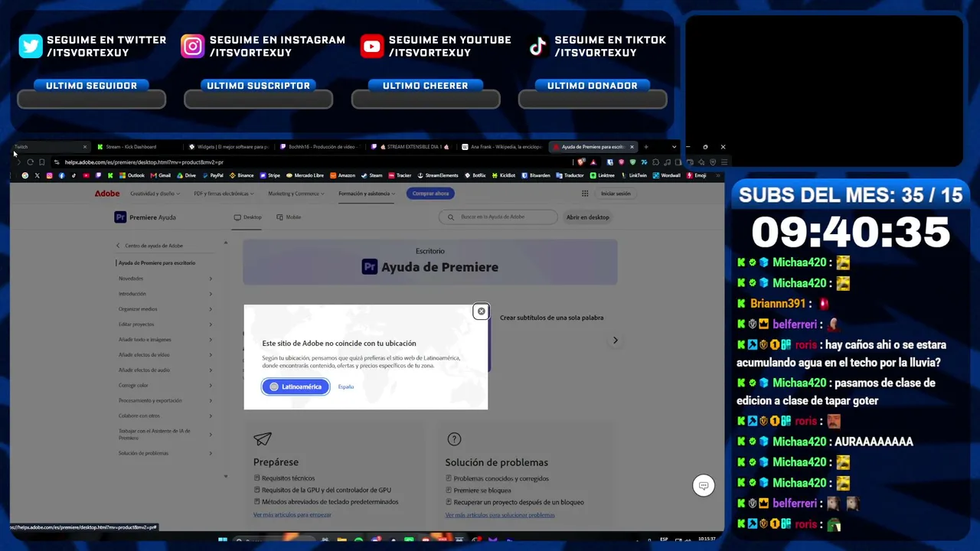Go back to Centro de ayuda de Adobe
The width and height of the screenshot is (980, 551).
150,246
